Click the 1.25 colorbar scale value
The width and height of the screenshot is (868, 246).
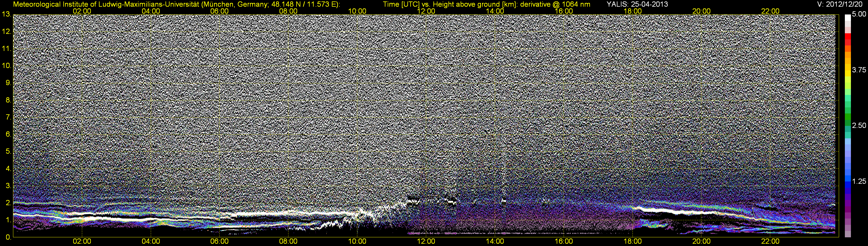tap(859, 181)
